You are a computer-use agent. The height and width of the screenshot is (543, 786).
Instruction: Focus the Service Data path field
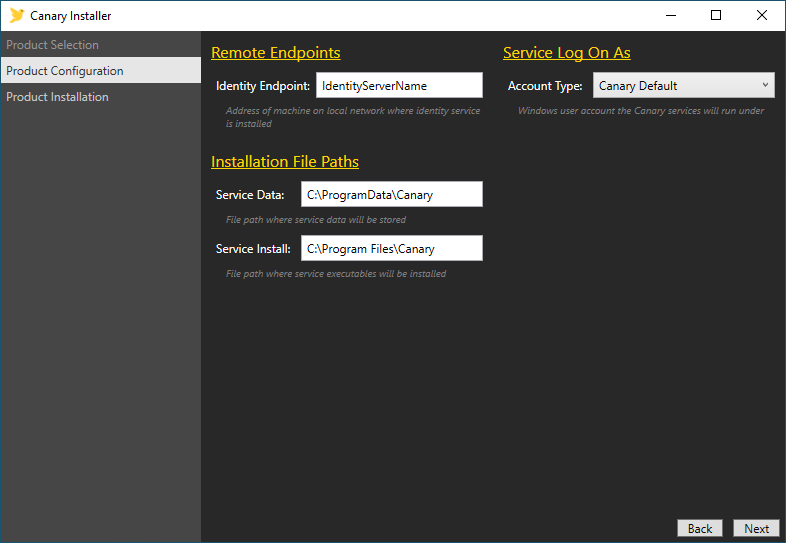(x=391, y=195)
